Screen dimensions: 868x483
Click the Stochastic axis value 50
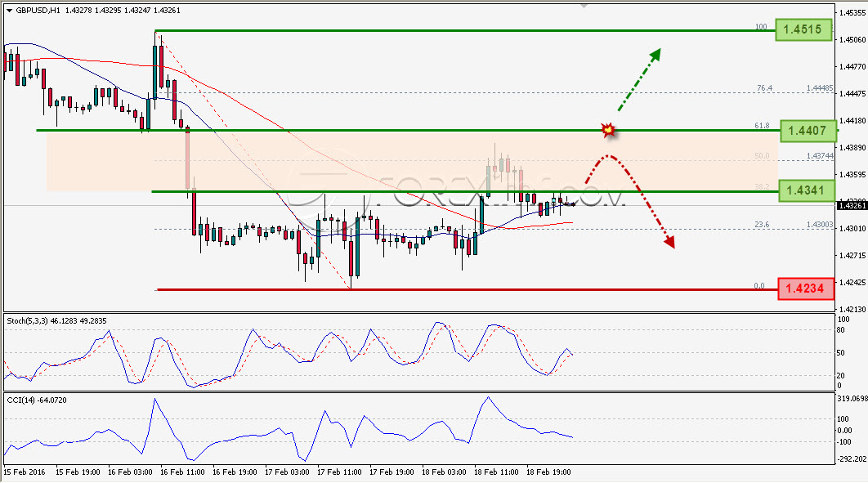[x=841, y=353]
